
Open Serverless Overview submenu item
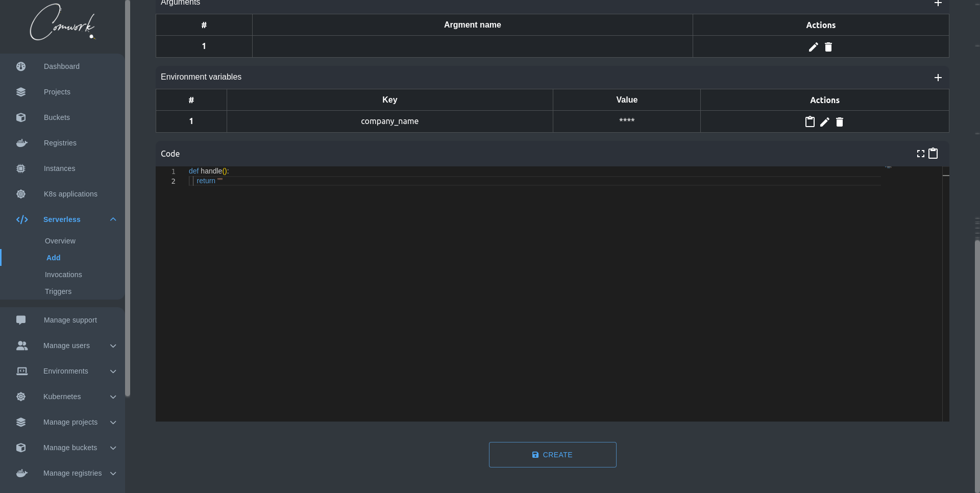(60, 241)
